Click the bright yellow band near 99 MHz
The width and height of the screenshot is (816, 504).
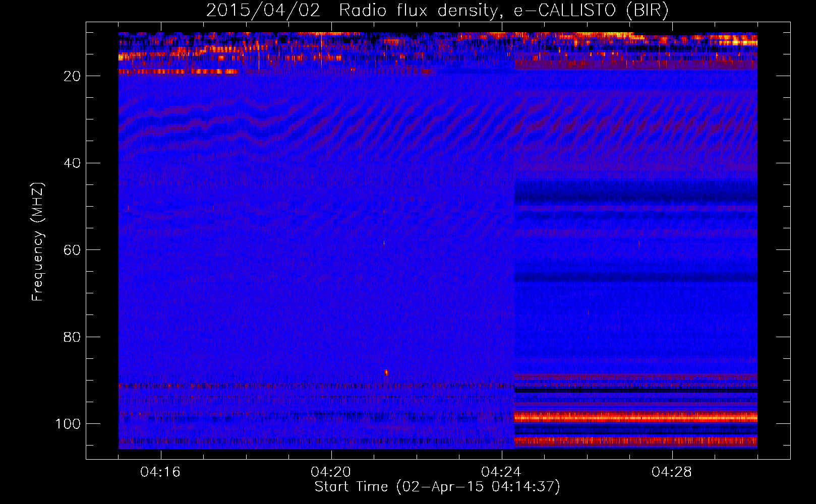point(635,417)
